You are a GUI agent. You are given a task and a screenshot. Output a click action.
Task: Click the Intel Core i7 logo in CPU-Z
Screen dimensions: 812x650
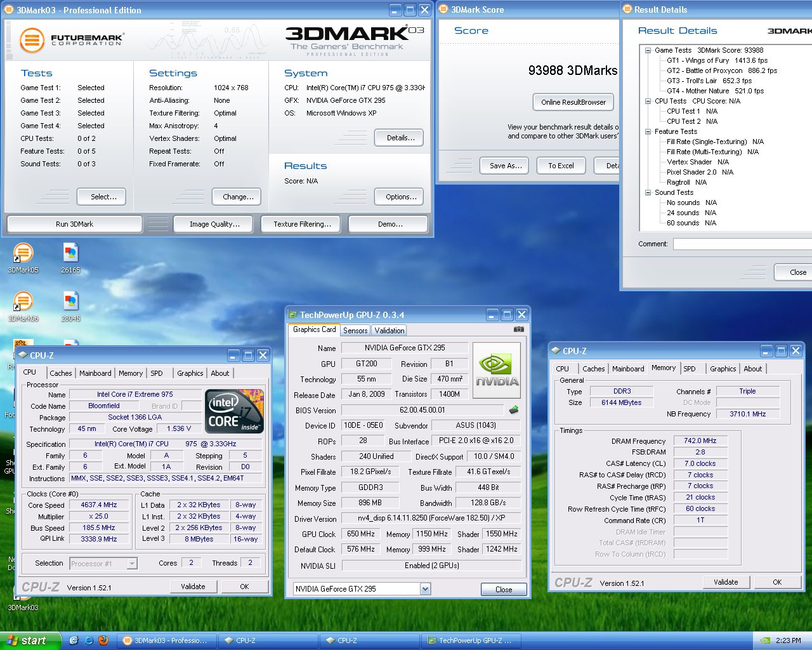tap(234, 411)
